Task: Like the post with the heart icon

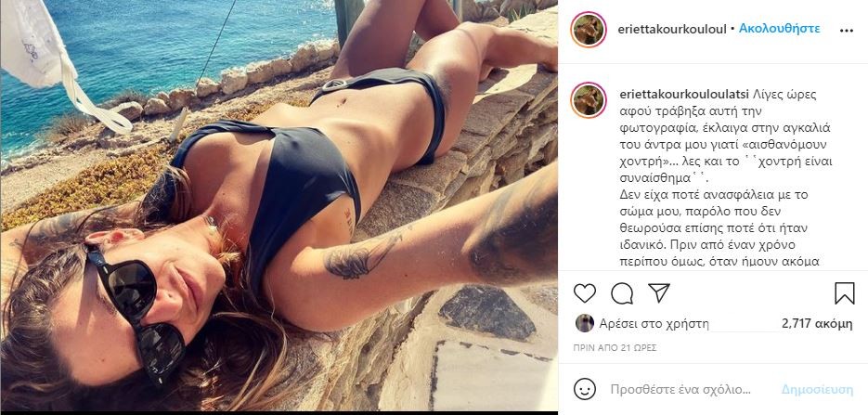Action: pos(585,293)
